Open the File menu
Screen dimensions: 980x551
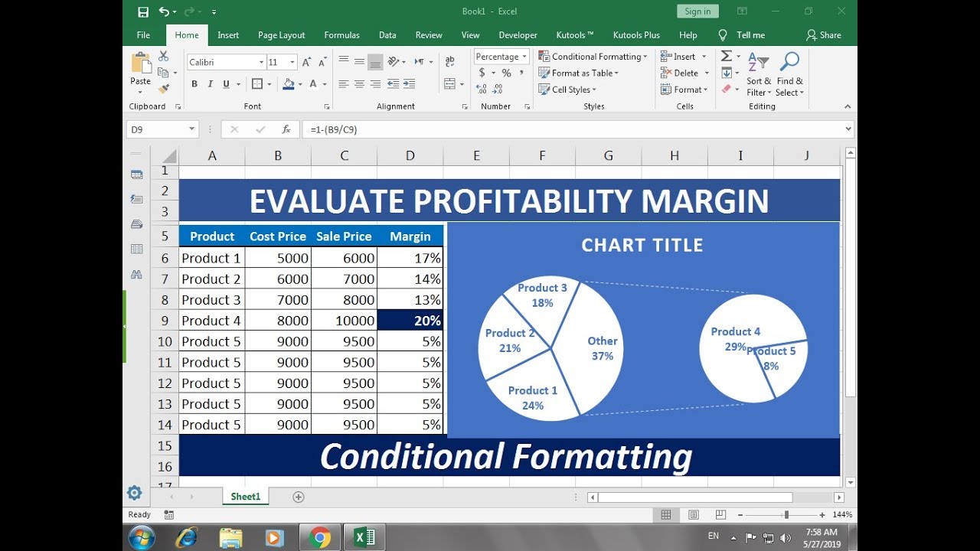pyautogui.click(x=143, y=35)
